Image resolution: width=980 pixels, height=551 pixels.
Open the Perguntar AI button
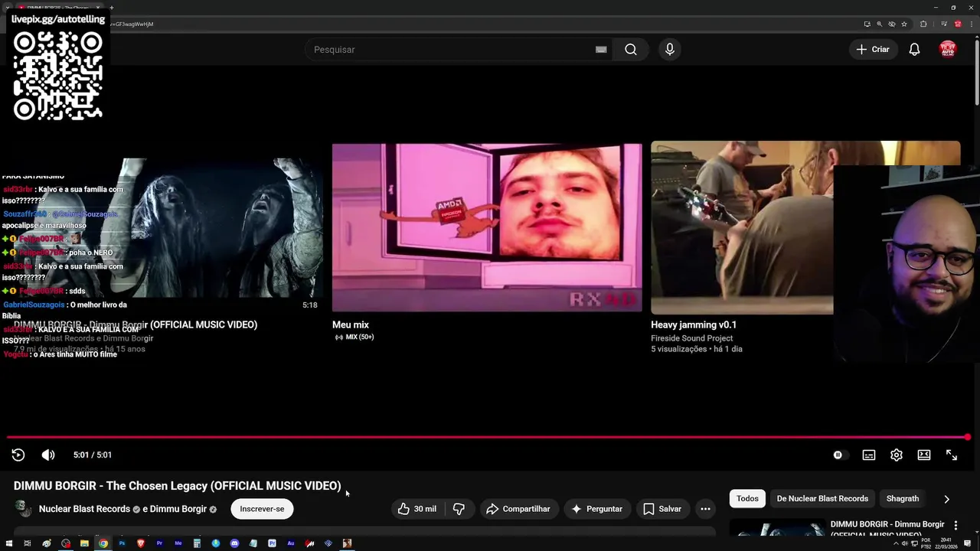(597, 509)
